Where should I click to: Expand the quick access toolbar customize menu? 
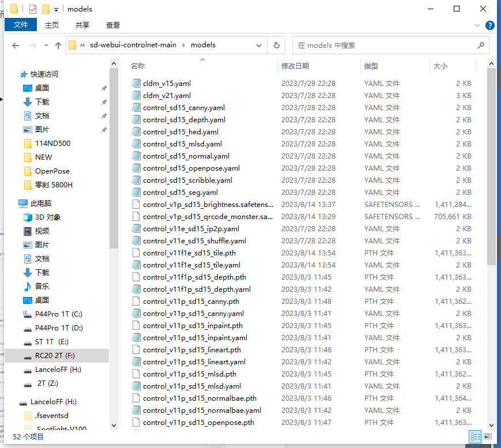pos(56,9)
